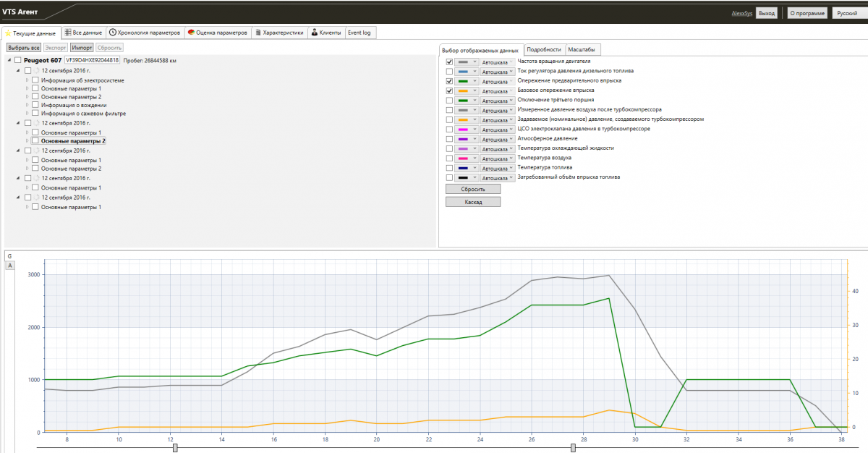Enable Атмосферное давление checkbox
The image size is (868, 453).
[449, 139]
